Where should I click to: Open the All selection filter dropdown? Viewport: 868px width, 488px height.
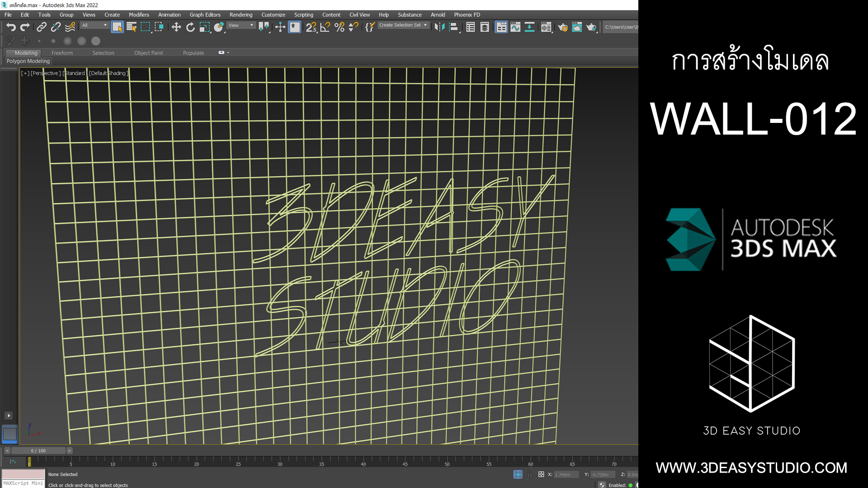pyautogui.click(x=94, y=25)
